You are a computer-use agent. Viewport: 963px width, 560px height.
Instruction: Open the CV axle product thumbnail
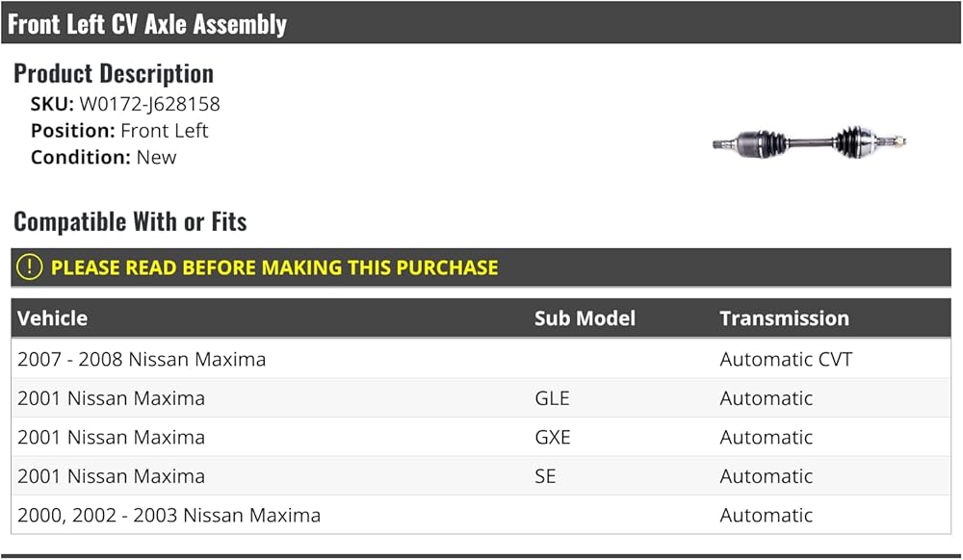tap(810, 143)
